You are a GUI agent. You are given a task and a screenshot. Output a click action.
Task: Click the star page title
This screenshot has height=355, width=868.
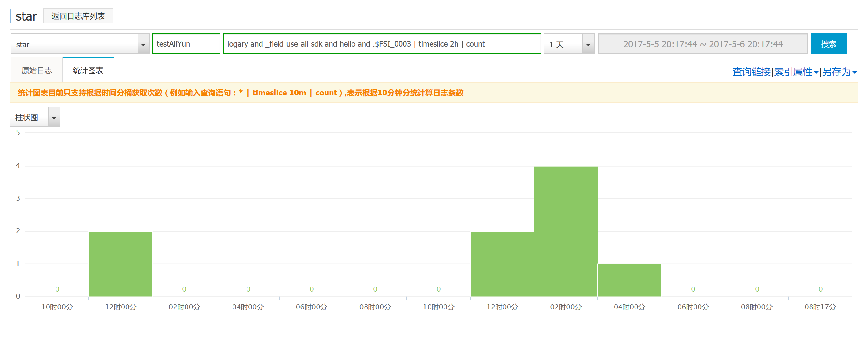pos(26,16)
